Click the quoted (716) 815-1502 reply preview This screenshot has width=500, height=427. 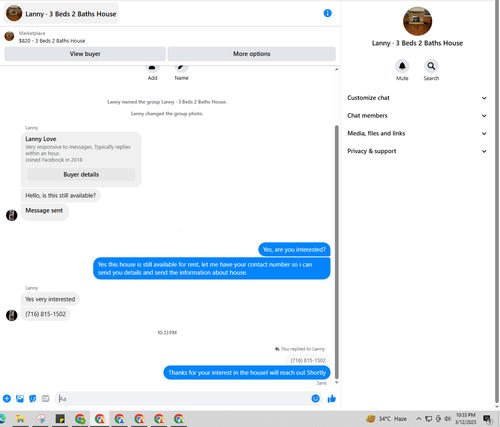(308, 360)
